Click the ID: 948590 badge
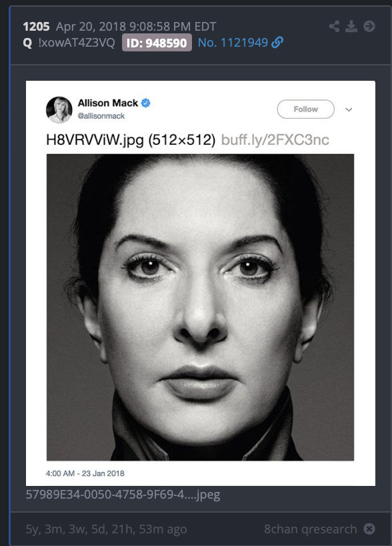392x546 pixels. click(x=157, y=43)
